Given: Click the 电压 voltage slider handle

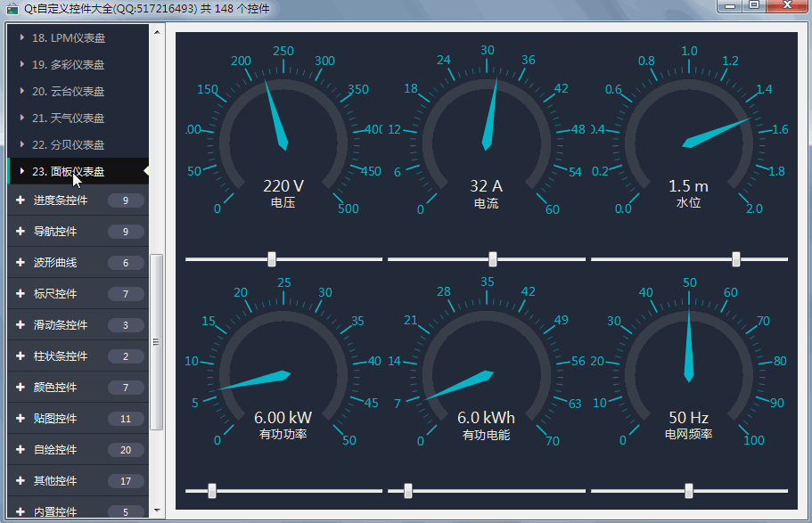Looking at the screenshot, I should tap(272, 259).
